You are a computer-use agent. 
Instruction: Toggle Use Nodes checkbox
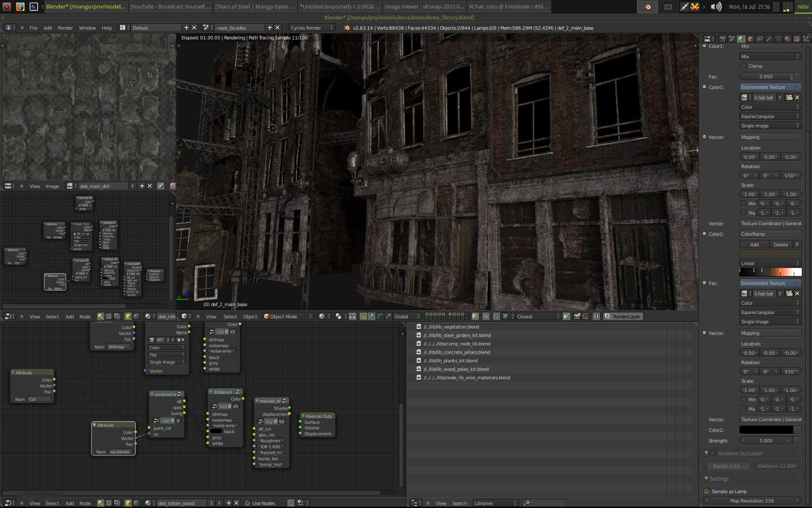(248, 503)
